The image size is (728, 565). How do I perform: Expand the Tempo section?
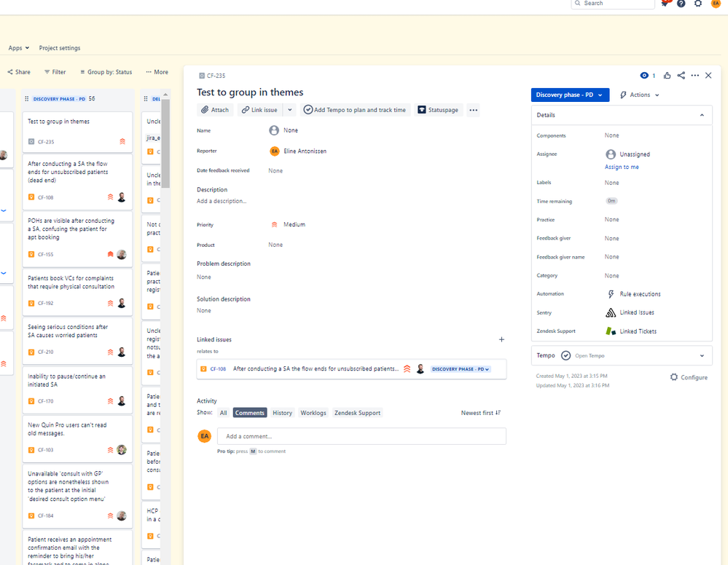[x=702, y=355]
